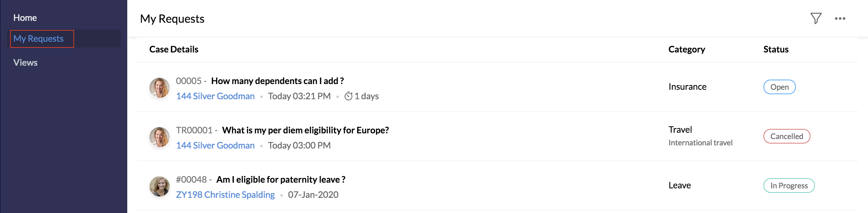
Task: Open the filter icon for requests
Action: 815,19
